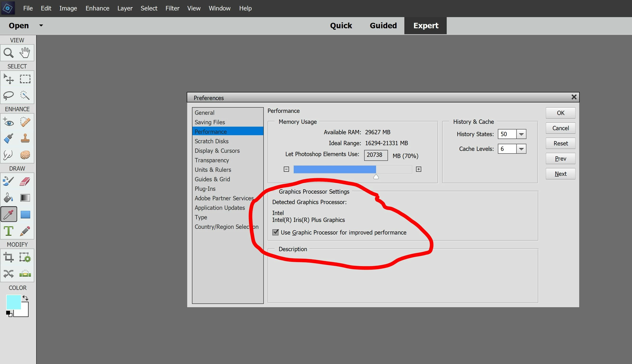Select the Rectangular Marquee tool
This screenshot has width=632, height=364.
pos(25,79)
